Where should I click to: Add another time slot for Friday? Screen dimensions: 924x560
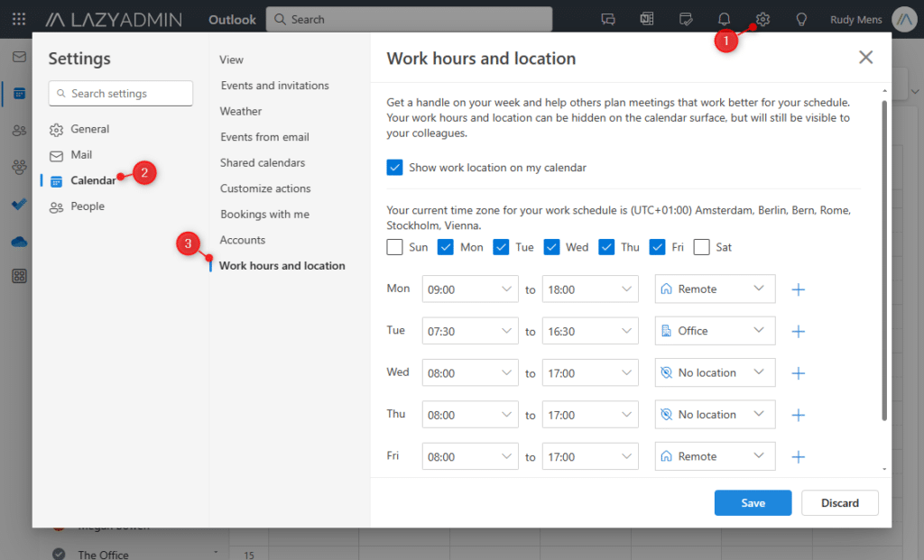click(x=798, y=456)
